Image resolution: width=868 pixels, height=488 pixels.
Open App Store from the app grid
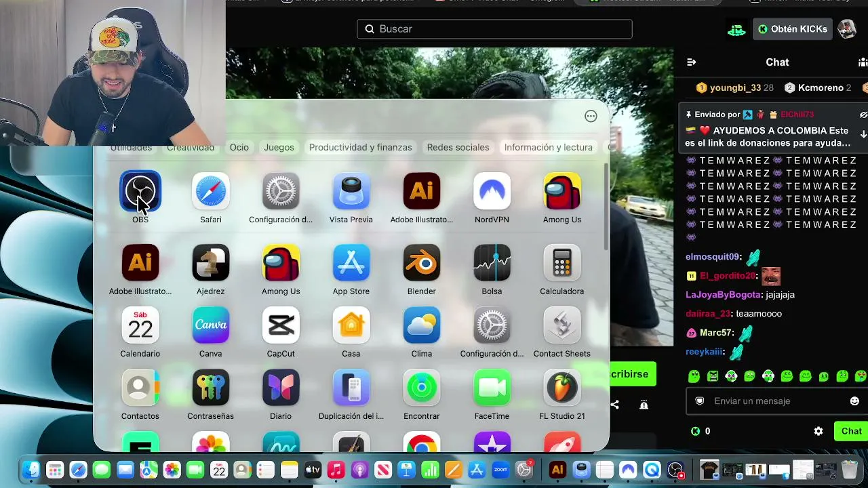(x=351, y=263)
